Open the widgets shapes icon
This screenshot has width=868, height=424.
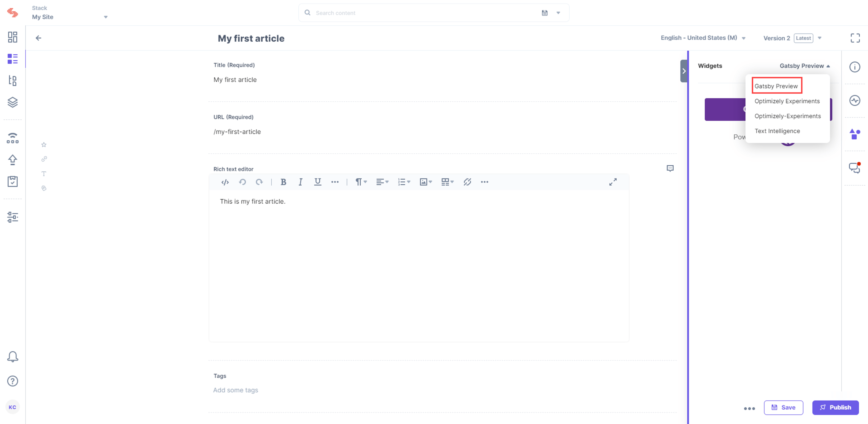click(x=854, y=134)
